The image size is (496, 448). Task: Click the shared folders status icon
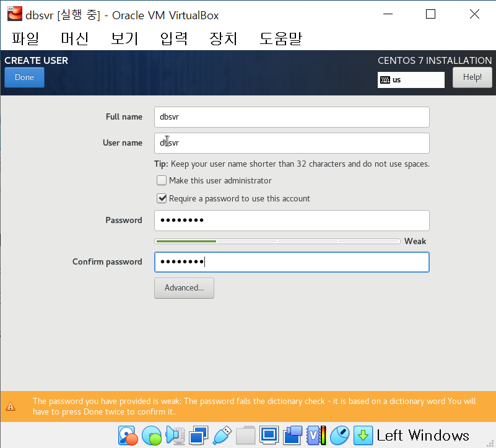click(x=245, y=436)
